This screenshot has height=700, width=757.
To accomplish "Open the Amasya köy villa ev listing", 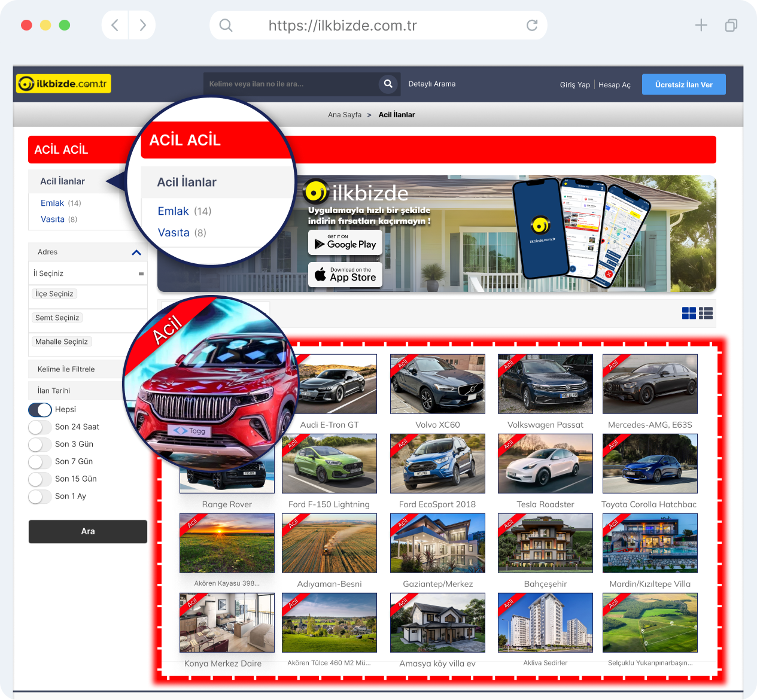I will tap(437, 623).
